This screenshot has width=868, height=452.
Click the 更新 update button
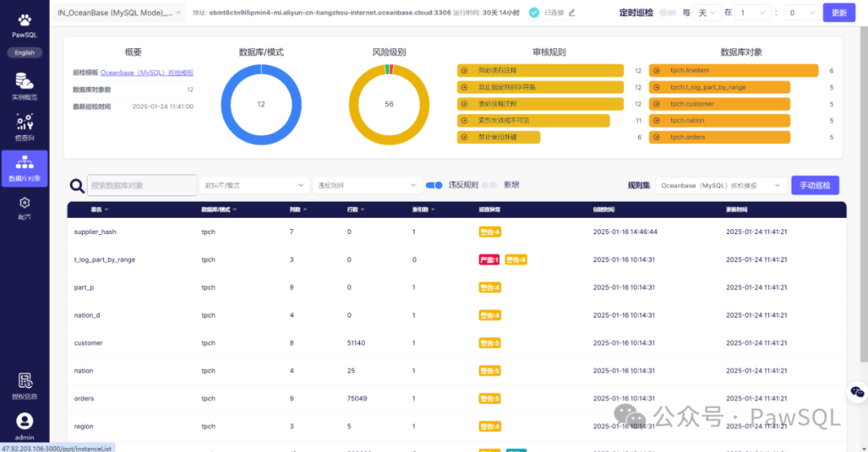tap(838, 13)
